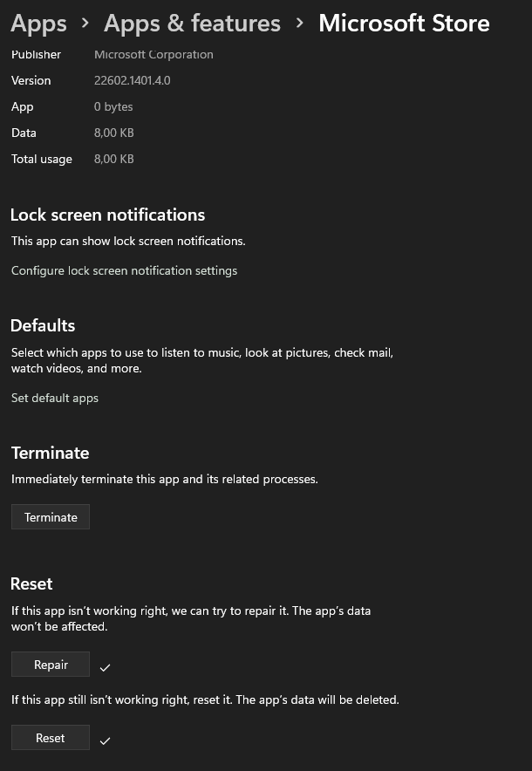Screen dimensions: 532x771
Task: Click the checkmark next to Reset
Action: 105,740
